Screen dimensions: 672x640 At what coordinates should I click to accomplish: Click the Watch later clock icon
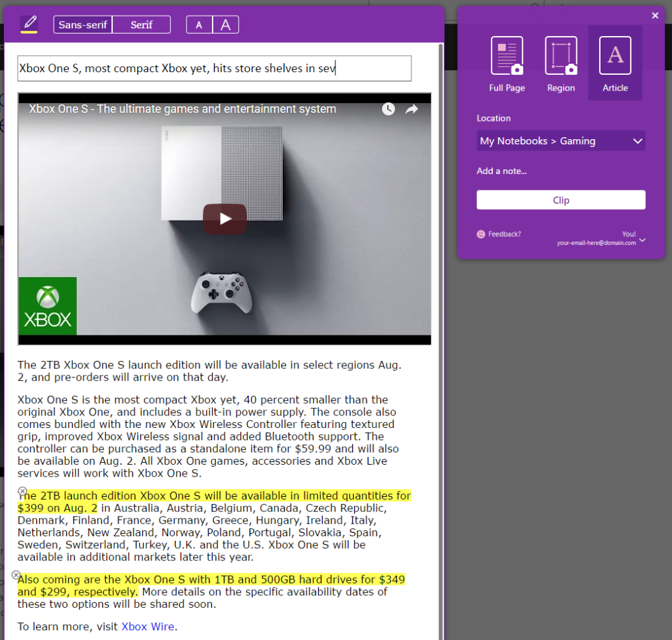point(388,109)
